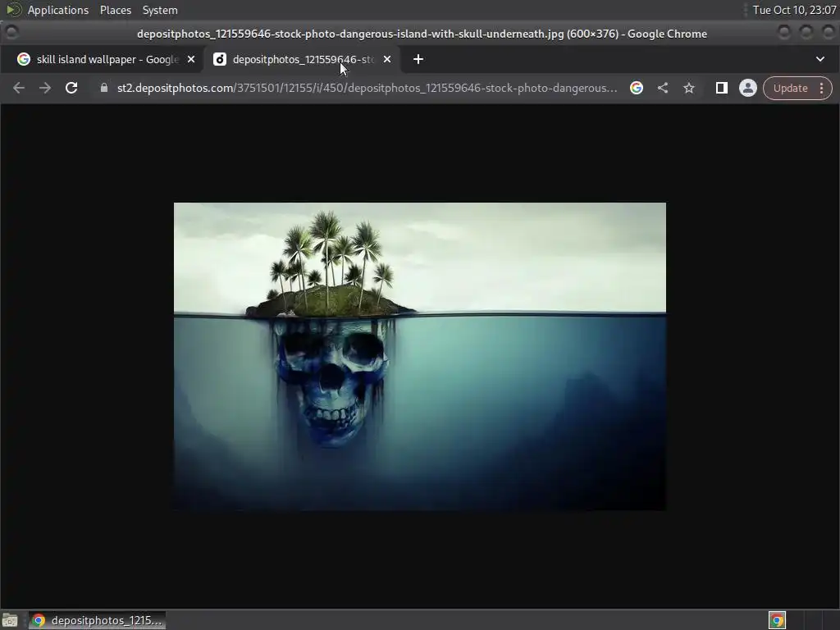The height and width of the screenshot is (630, 840).
Task: Share this page icon
Action: 663,88
